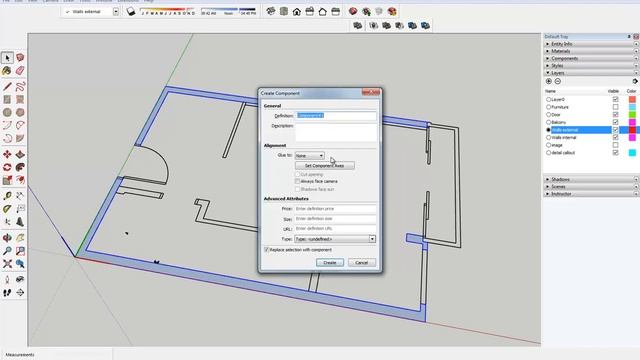The height and width of the screenshot is (360, 640).
Task: Select the Select arrow tool
Action: pos(7,58)
